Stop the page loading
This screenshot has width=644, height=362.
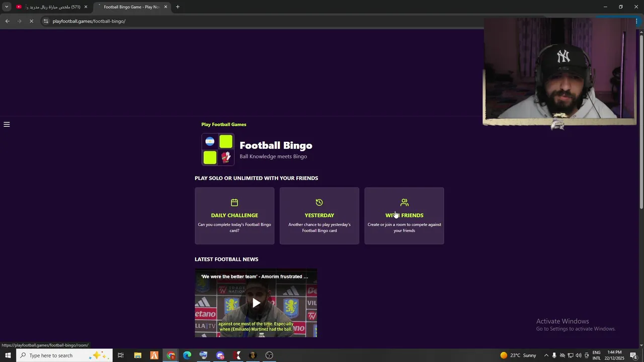(x=31, y=21)
